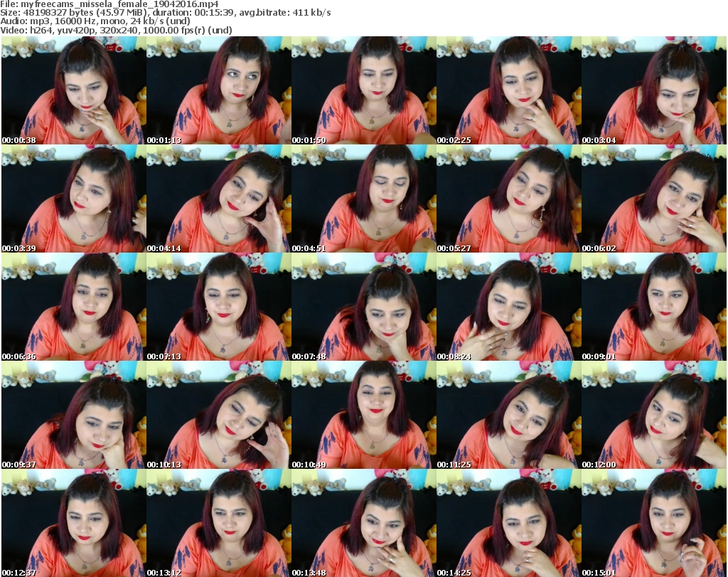Click the 'Audio: mp3, 16000 Hz' line
Viewport: 728px width, 577px height.
tap(95, 21)
